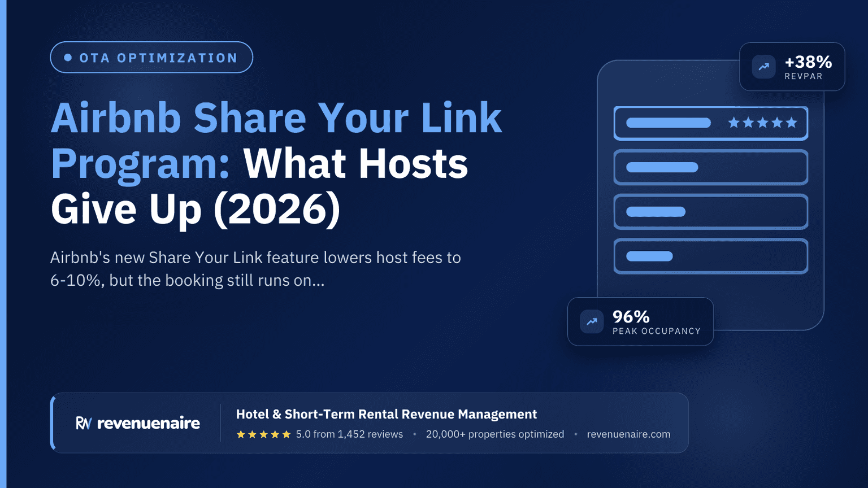Click the OTA OPTIMIZATION badge
868x488 pixels.
tap(151, 57)
